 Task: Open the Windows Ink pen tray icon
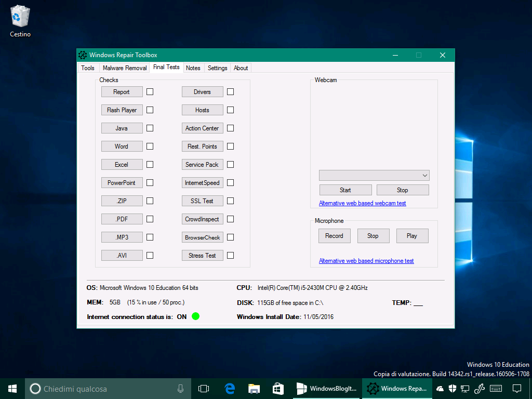pyautogui.click(x=479, y=389)
